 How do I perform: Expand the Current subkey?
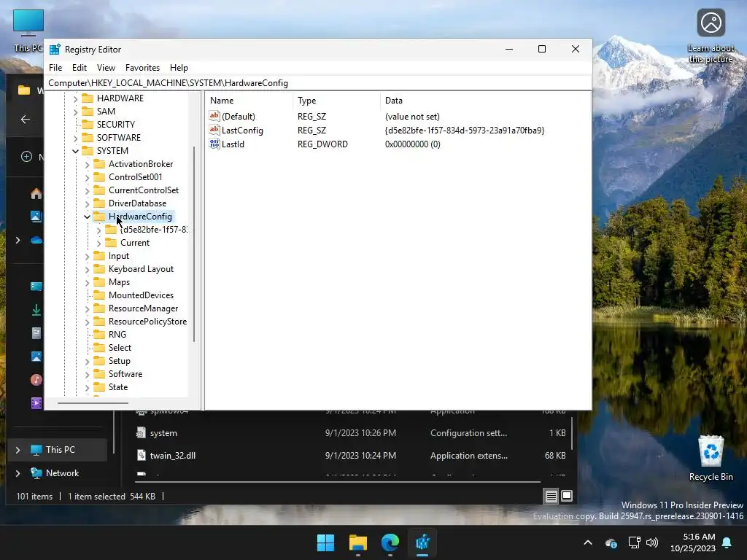tap(98, 244)
